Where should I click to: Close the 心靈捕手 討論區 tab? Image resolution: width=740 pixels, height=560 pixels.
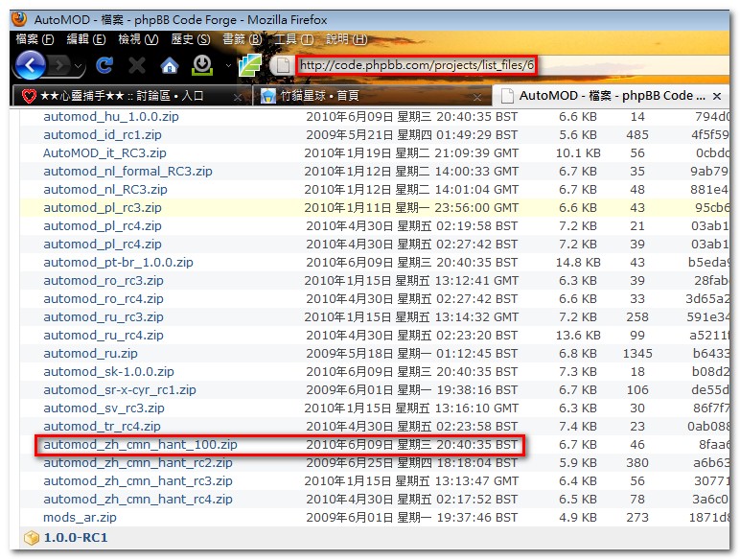pos(238,97)
